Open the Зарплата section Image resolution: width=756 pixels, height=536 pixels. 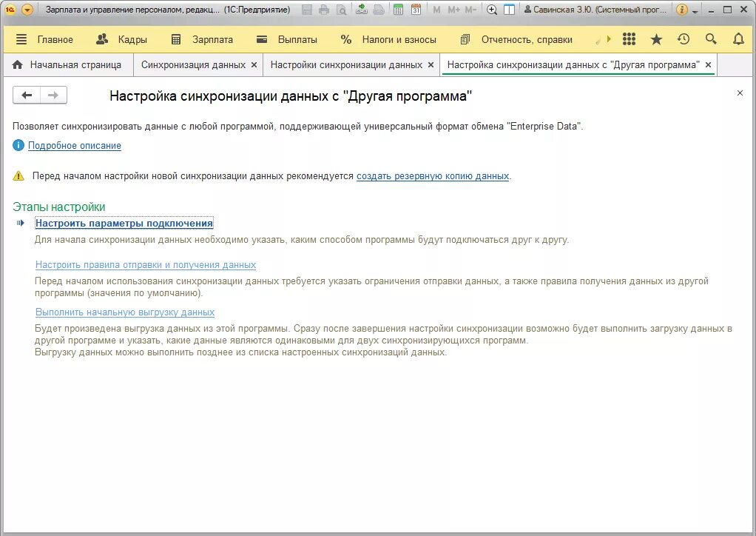(x=212, y=39)
